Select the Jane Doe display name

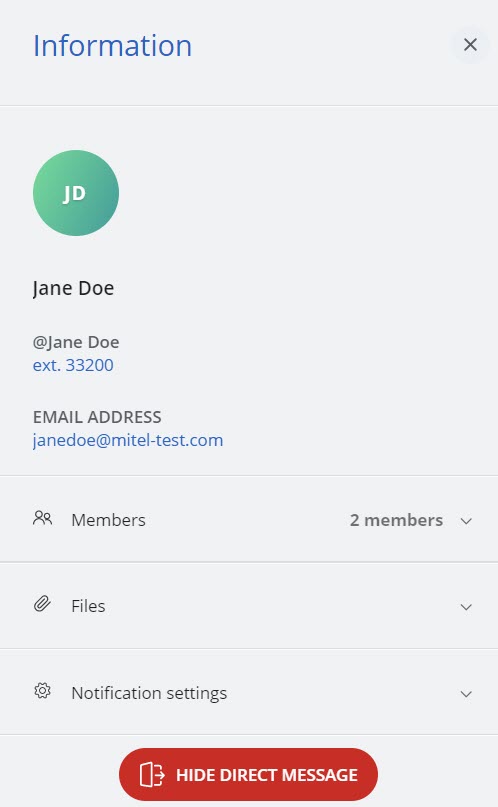74,288
